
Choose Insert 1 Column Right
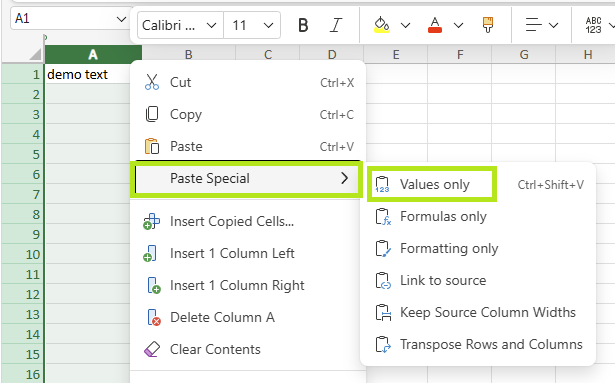248,285
